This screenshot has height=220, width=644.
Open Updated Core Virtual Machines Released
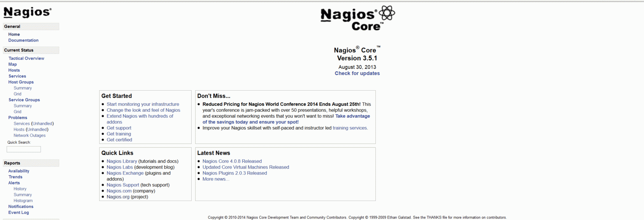point(246,167)
